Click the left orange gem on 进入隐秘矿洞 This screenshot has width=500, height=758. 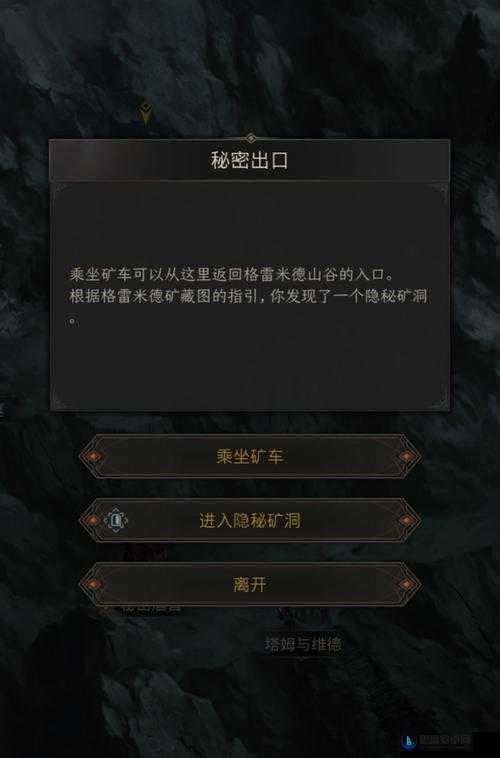(x=93, y=521)
